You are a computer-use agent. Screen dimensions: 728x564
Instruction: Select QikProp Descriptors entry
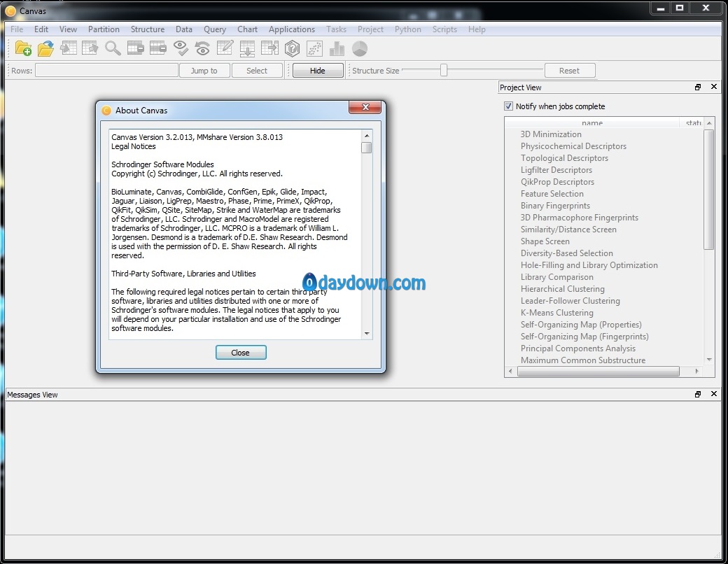pos(557,182)
